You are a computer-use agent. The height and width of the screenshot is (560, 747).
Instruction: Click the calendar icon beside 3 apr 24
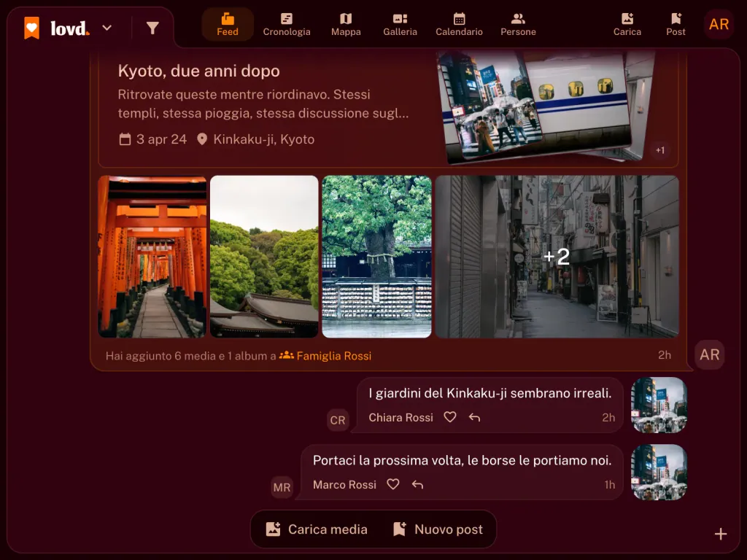[x=125, y=139]
